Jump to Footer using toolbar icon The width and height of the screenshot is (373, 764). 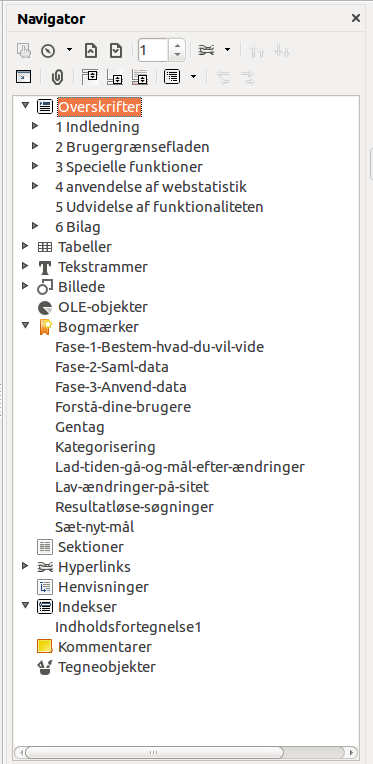click(x=115, y=76)
